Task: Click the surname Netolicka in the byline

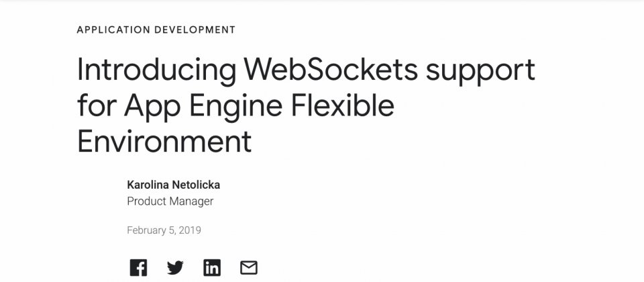Action: pyautogui.click(x=196, y=185)
